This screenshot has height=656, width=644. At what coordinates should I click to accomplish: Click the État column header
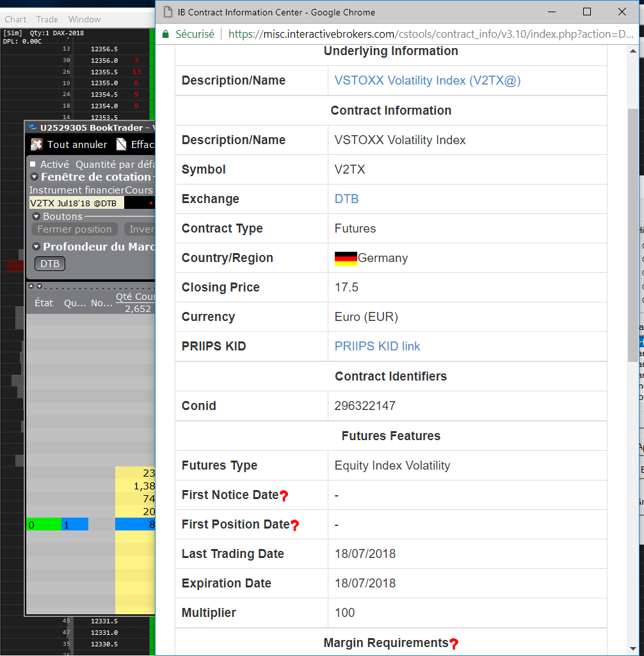(x=44, y=303)
